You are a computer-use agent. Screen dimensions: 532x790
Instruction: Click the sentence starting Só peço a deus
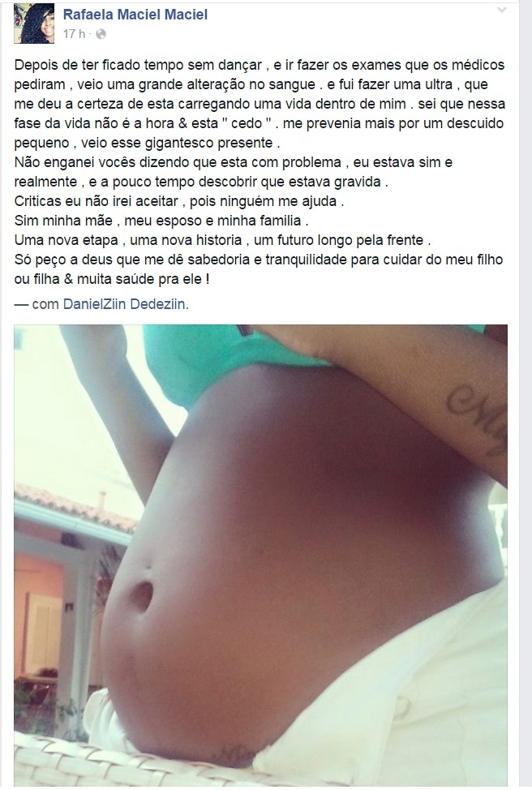pyautogui.click(x=259, y=269)
